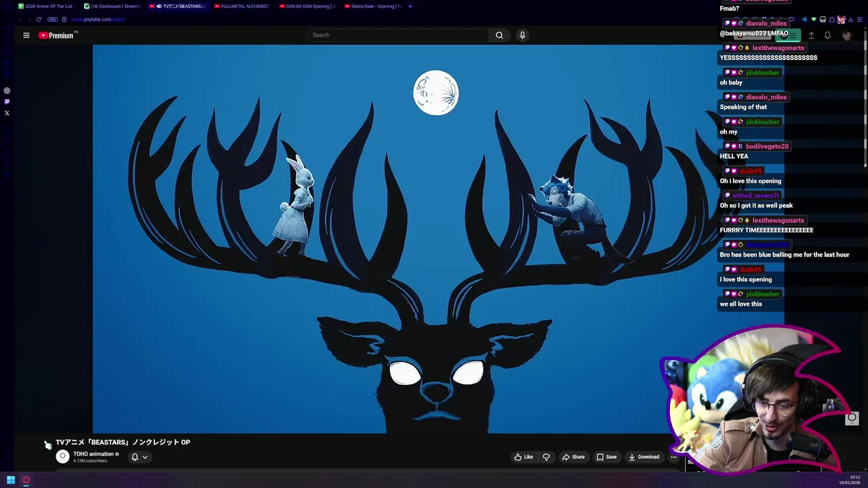Open a new browser tab with plus

[410, 6]
